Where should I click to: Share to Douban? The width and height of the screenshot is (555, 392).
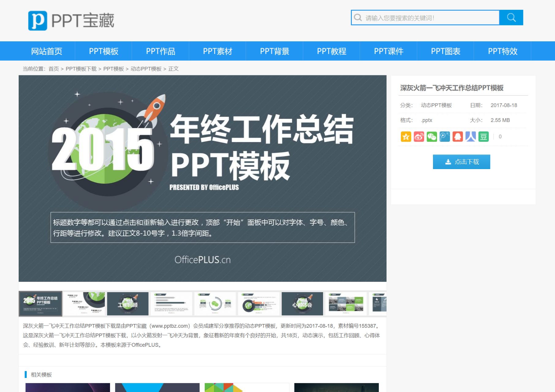click(x=484, y=137)
